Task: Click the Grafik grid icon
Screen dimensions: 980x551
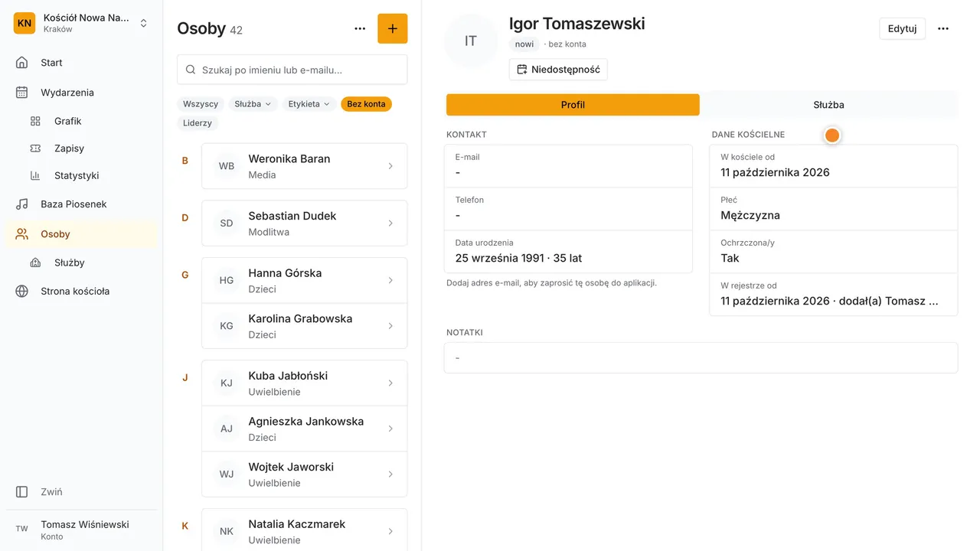Action: click(35, 121)
